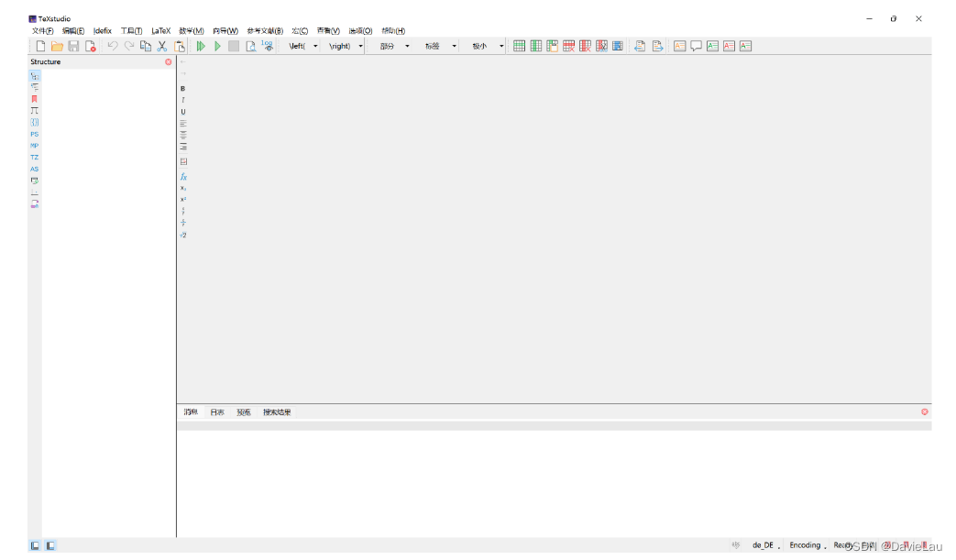This screenshot has width=956, height=560.
Task: Insert a table with the table grid icon
Action: [x=518, y=45]
